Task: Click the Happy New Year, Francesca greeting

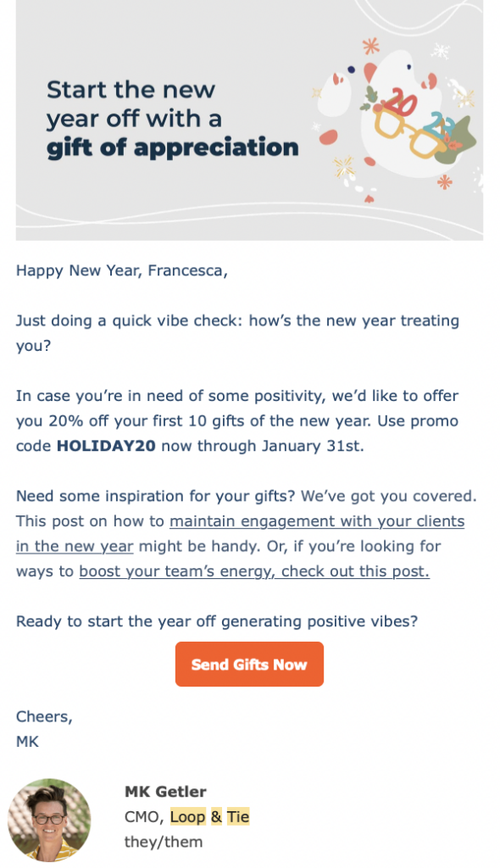Action: [x=122, y=270]
